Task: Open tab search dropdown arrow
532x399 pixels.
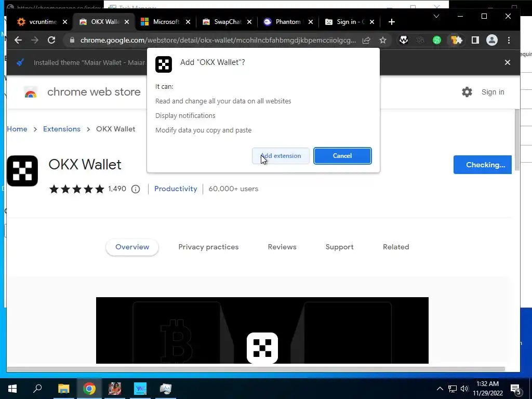Action: pos(436,16)
